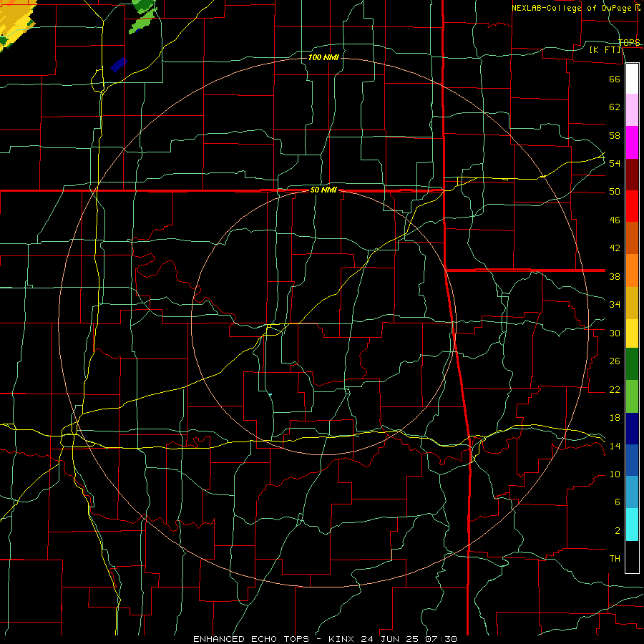Click the legend value '38'
The height and width of the screenshot is (644, 644).
click(x=615, y=276)
